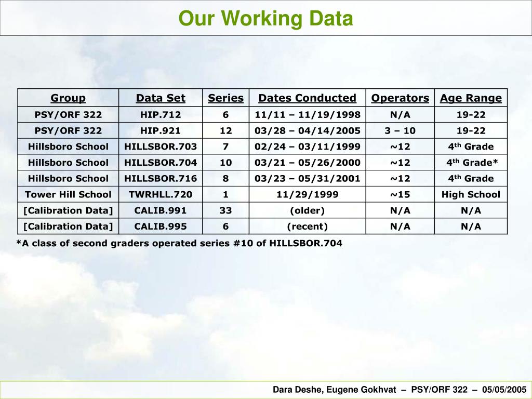Click the footnote about second graders
This screenshot has height=399, width=532.
(179, 243)
